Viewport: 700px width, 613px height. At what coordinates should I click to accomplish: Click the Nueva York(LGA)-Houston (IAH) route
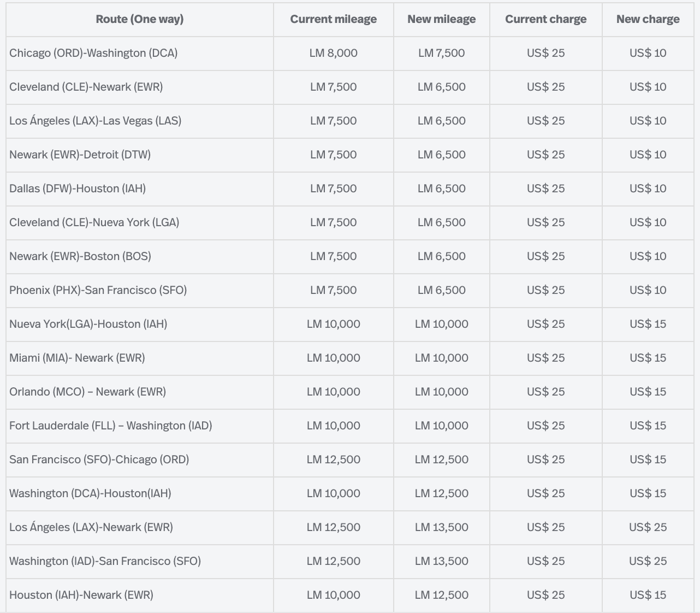[88, 325]
